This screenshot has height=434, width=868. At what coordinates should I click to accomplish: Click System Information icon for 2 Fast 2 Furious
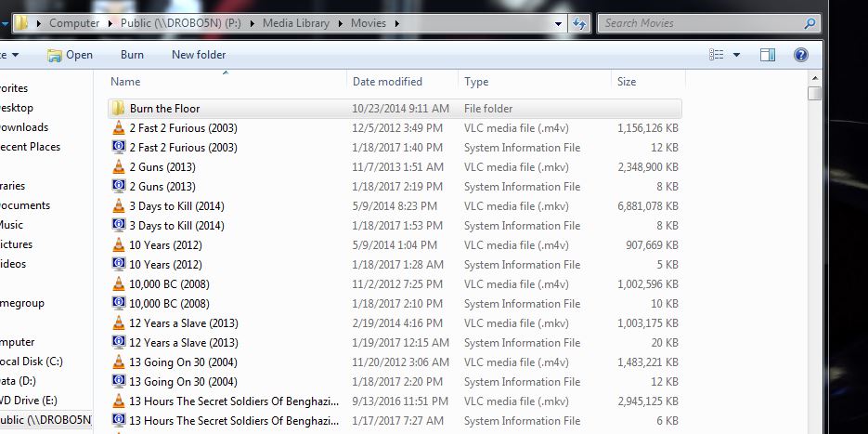[x=119, y=148]
